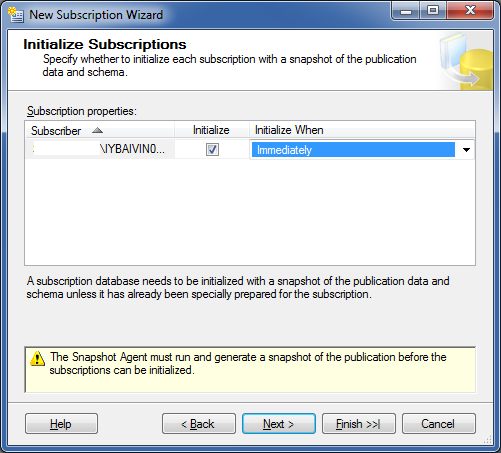
Task: Go back with the Back button
Action: [x=199, y=424]
